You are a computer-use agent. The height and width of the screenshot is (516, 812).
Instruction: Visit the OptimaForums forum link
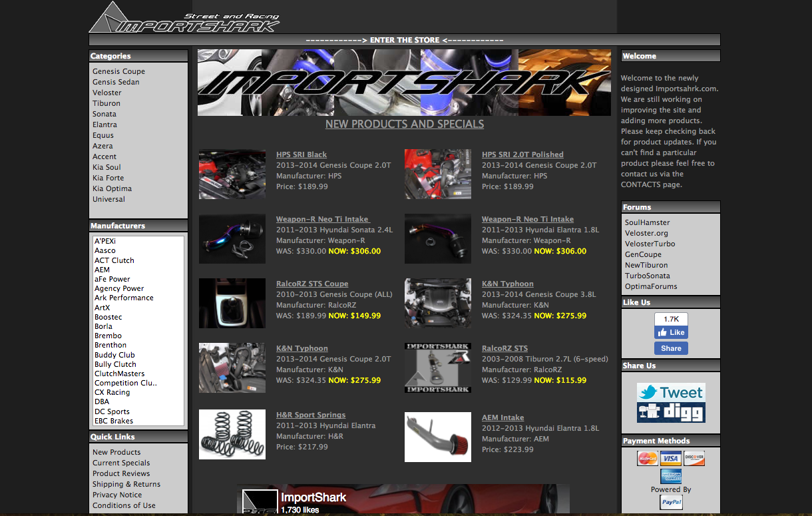[x=651, y=286]
